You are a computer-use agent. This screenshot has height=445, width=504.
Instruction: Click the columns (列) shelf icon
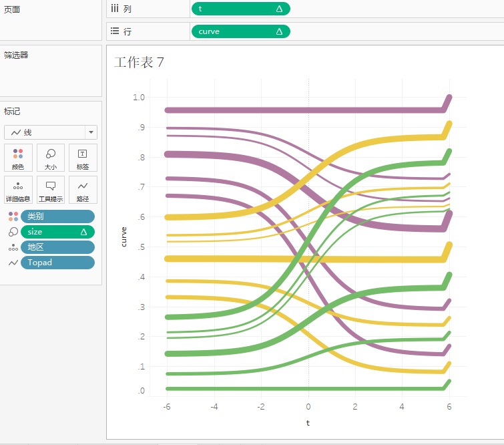coord(114,9)
